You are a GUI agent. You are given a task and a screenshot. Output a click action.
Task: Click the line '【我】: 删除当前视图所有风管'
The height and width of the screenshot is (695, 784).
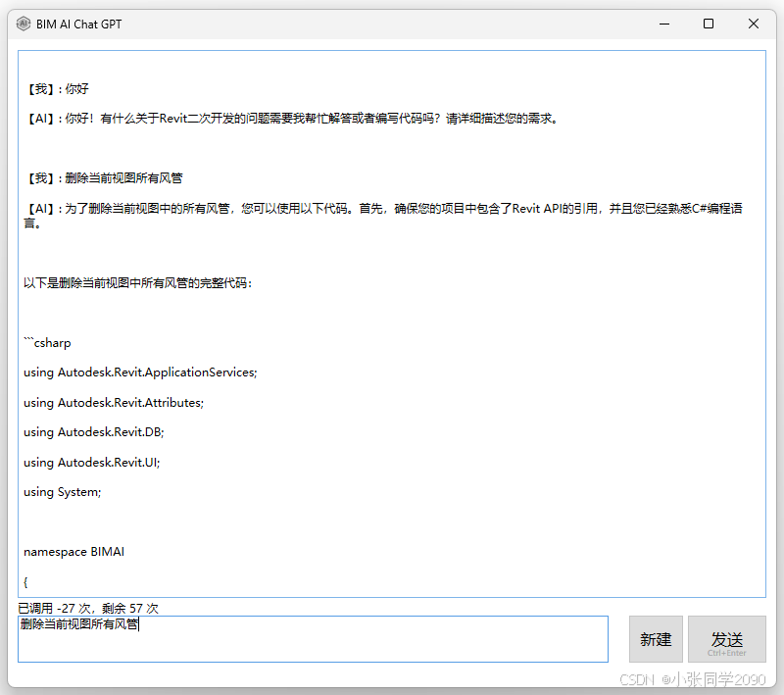point(104,178)
